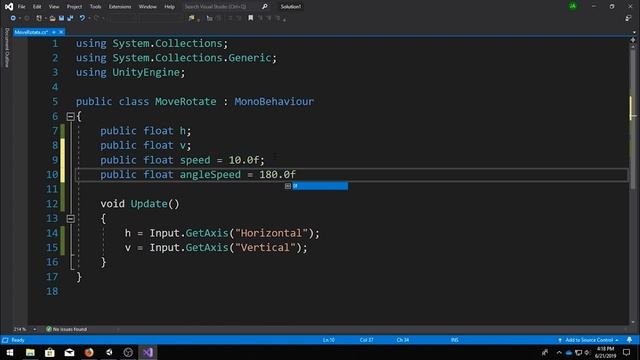Open the zoom level dropdown
This screenshot has width=640, height=360.
pyautogui.click(x=34, y=329)
